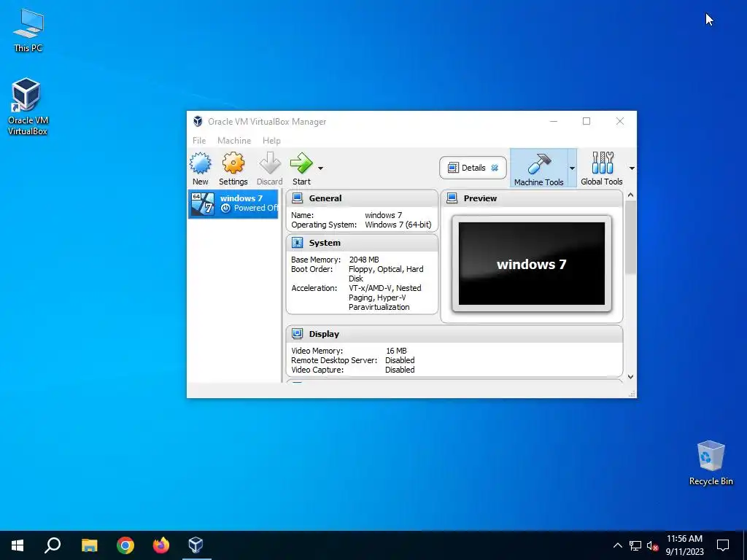Click the Display monitor icon

click(298, 334)
